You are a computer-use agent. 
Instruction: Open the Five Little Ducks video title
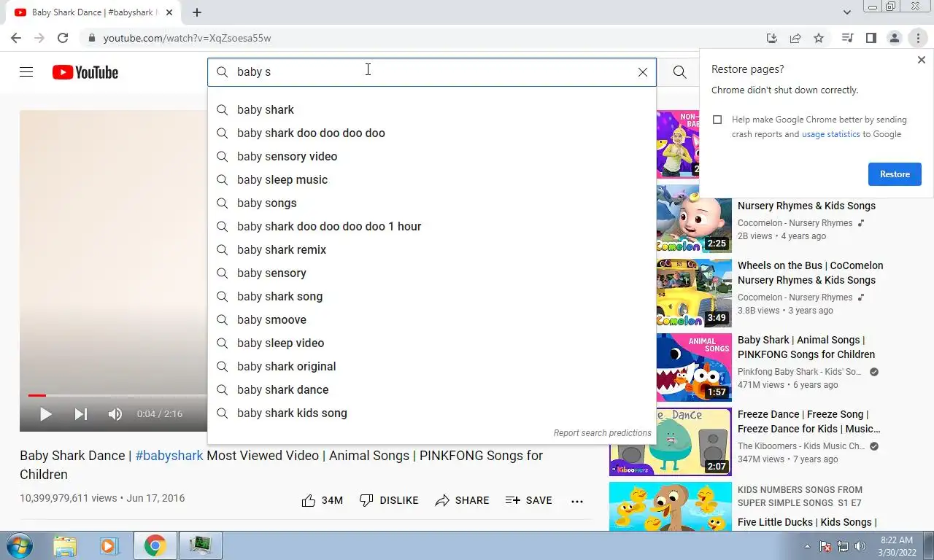point(807,522)
